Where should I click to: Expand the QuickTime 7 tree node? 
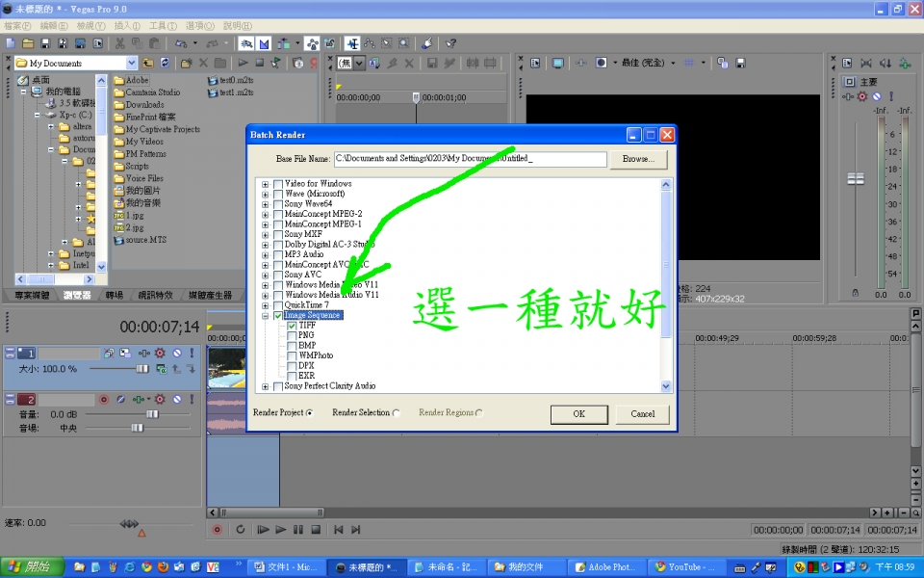coord(265,305)
